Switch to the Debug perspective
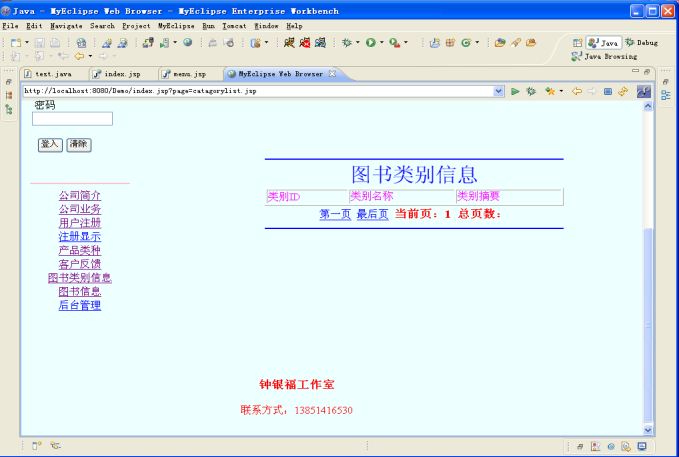This screenshot has height=457, width=679. click(641, 42)
